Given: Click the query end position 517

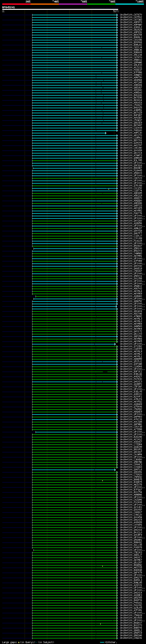Looking at the screenshot, I should pos(115,11).
